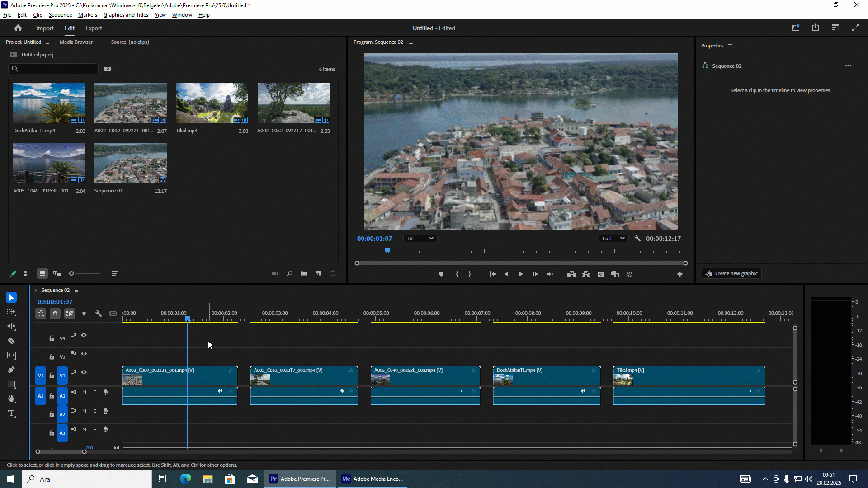Open the Full playback resolution dropdown
868x488 pixels.
pos(613,239)
